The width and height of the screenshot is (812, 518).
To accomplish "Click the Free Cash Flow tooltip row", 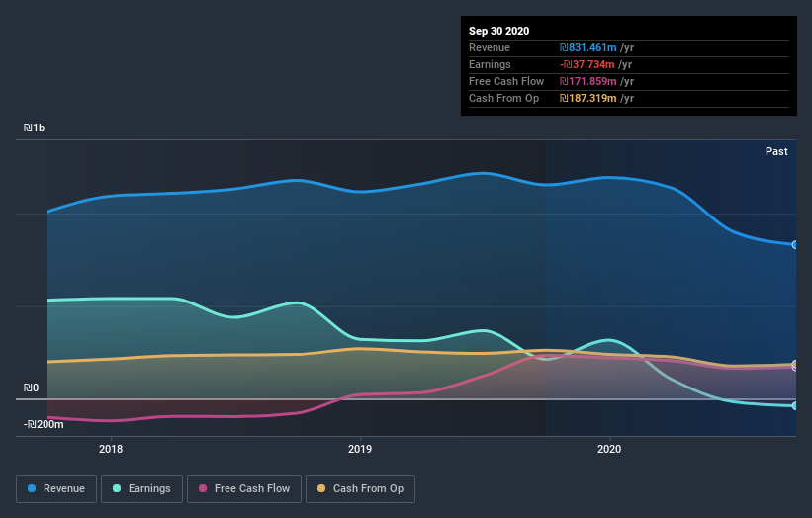I will point(629,82).
